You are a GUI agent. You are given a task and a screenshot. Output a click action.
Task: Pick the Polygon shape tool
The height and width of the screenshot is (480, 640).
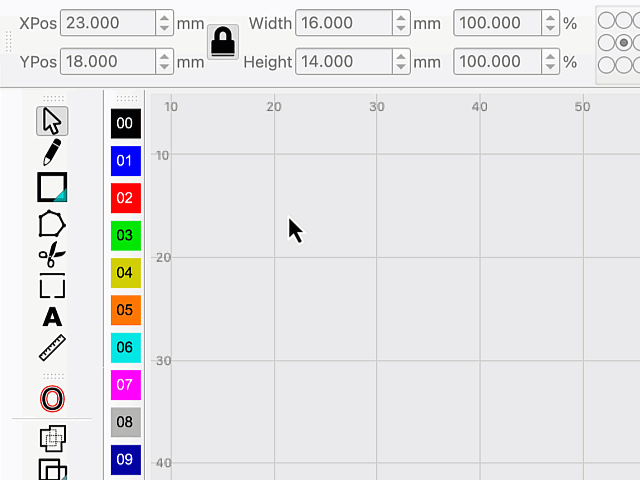[52, 223]
